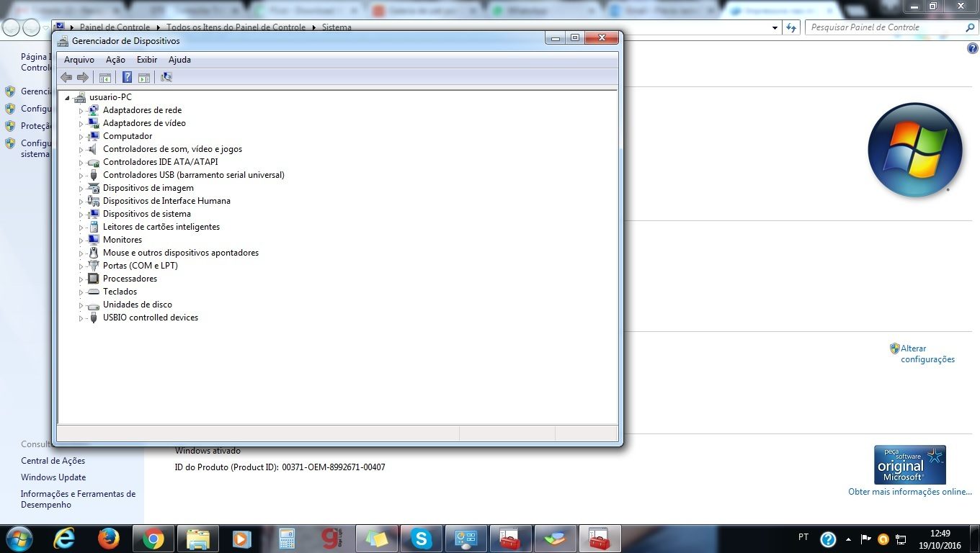Click the mouse icon beside Mouse e outros dispositivos
The width and height of the screenshot is (980, 553).
[93, 253]
